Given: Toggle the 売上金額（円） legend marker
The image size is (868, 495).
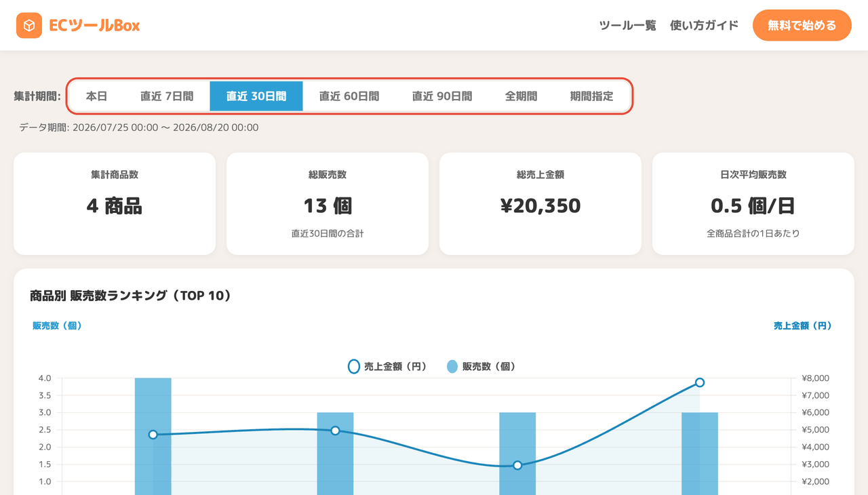Looking at the screenshot, I should tap(353, 367).
